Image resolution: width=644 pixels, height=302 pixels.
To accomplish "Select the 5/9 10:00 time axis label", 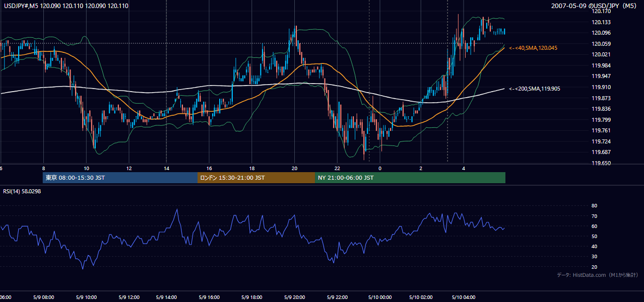I will [87, 297].
